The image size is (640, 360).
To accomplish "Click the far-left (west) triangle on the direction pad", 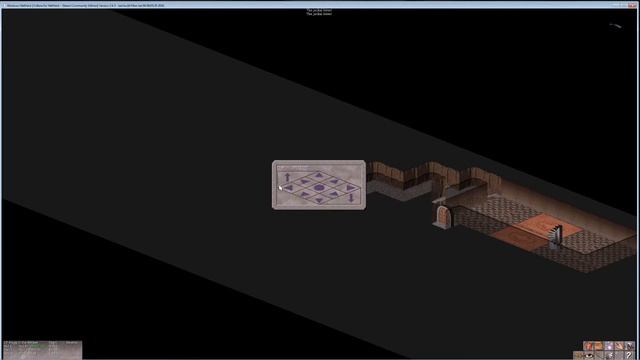I will [x=289, y=188].
